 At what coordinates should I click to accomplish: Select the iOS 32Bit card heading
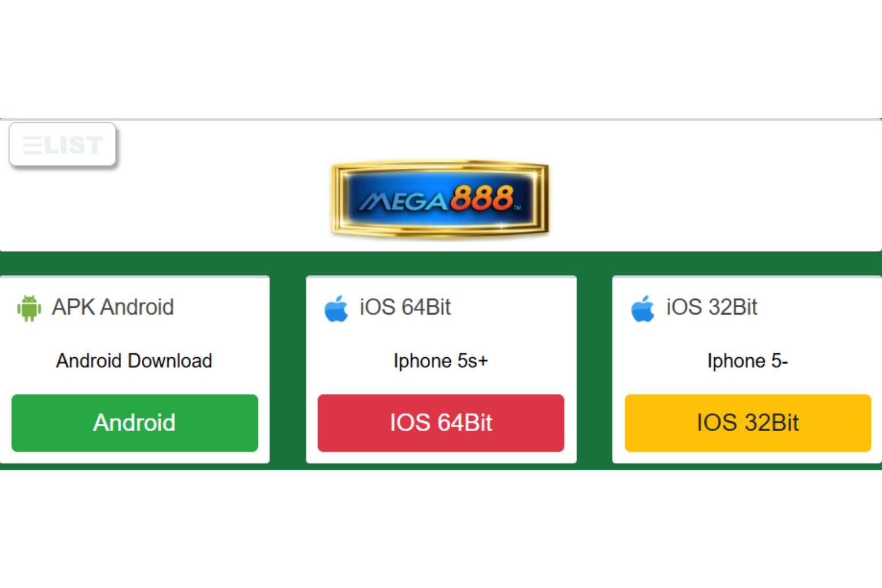712,307
